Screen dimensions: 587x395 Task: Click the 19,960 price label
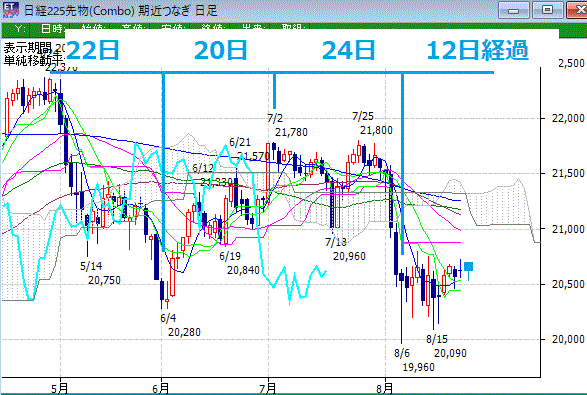coord(419,367)
